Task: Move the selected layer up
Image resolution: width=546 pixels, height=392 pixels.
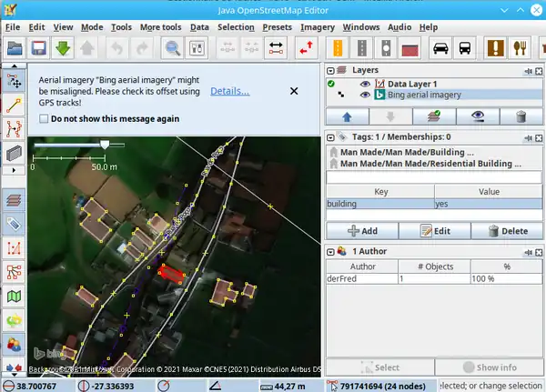Action: click(x=349, y=116)
